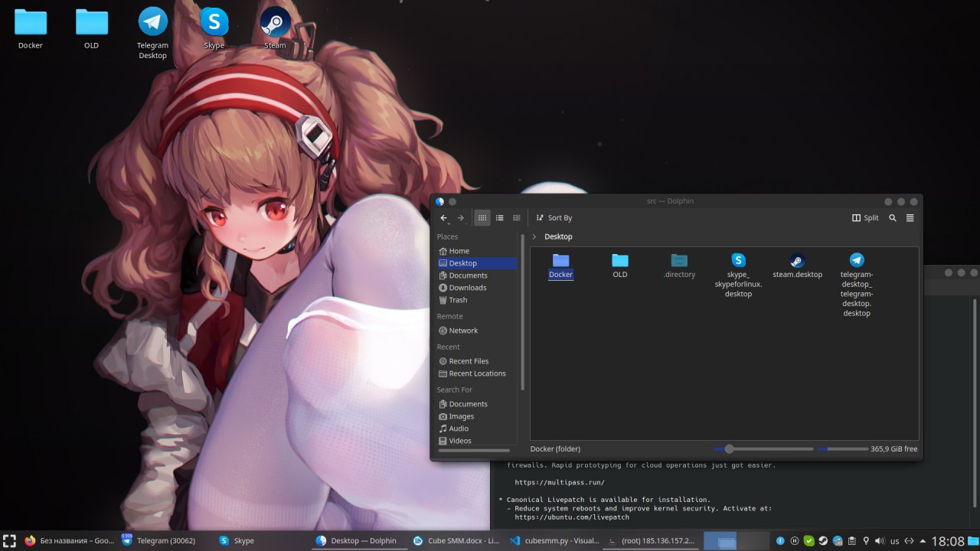Launch Skype from desktop shortcut
This screenshot has width=980, height=551.
click(214, 28)
